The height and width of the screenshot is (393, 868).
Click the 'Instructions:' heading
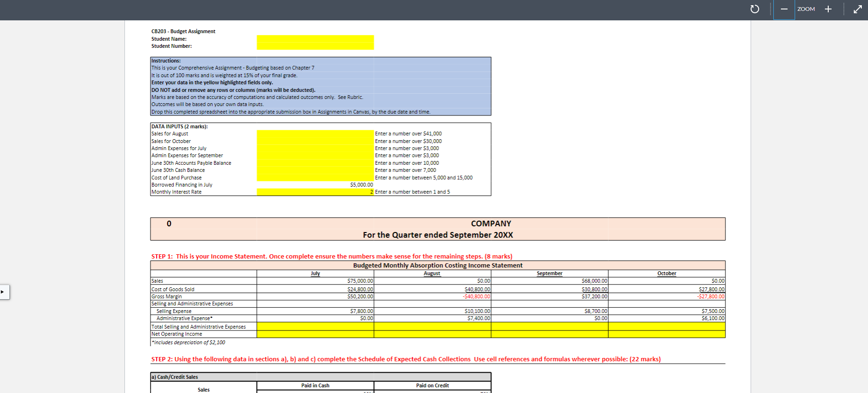(x=166, y=61)
